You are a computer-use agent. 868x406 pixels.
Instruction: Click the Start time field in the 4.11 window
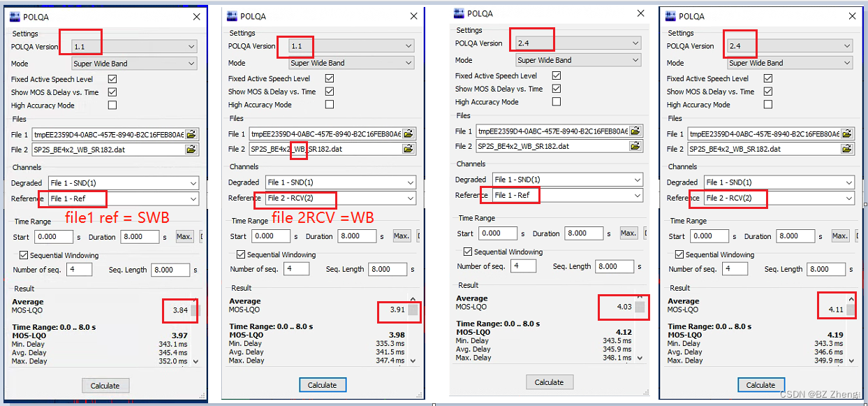click(x=709, y=236)
